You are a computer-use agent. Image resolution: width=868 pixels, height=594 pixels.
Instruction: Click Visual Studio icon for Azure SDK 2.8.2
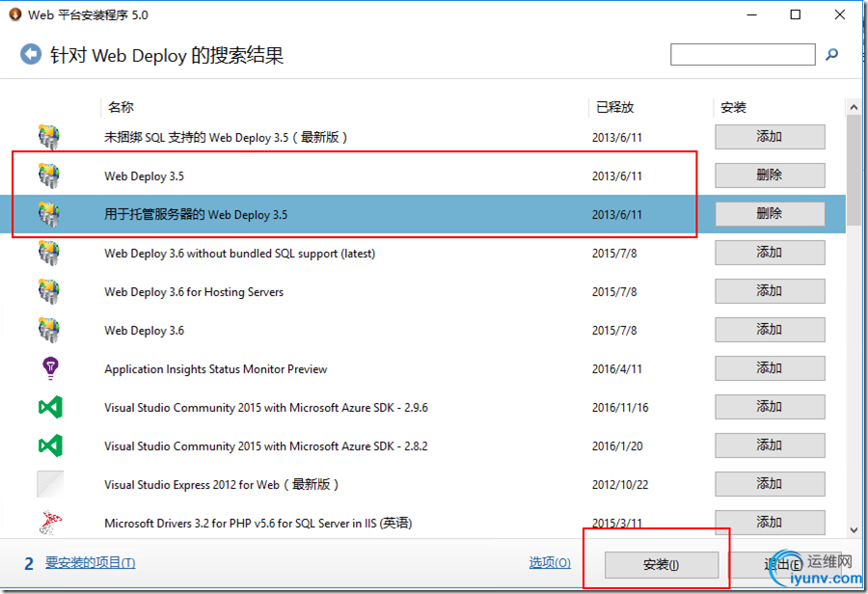50,445
